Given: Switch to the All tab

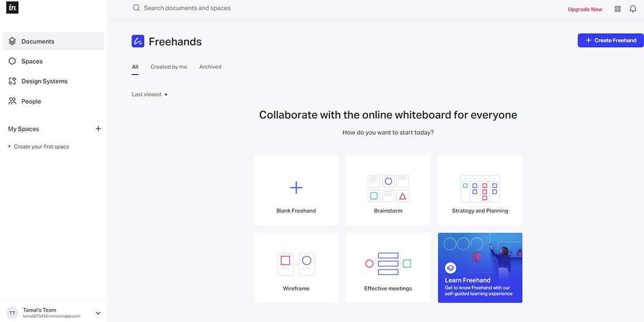Looking at the screenshot, I should pyautogui.click(x=135, y=67).
